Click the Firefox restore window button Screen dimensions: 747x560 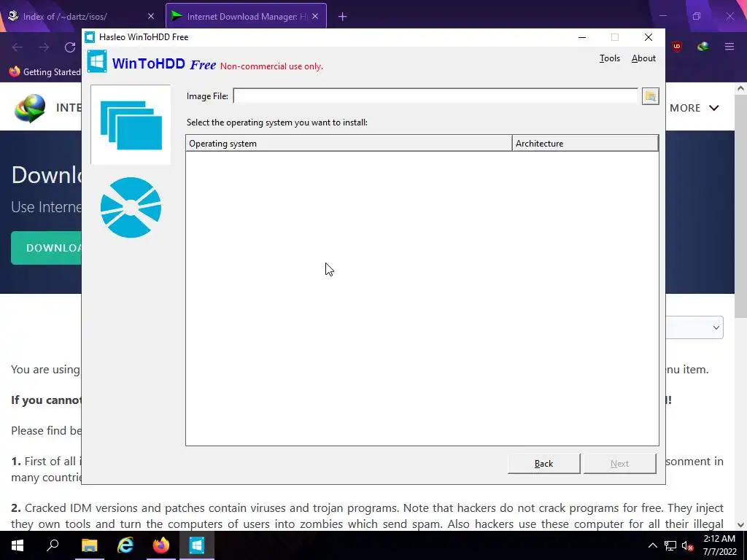696,17
